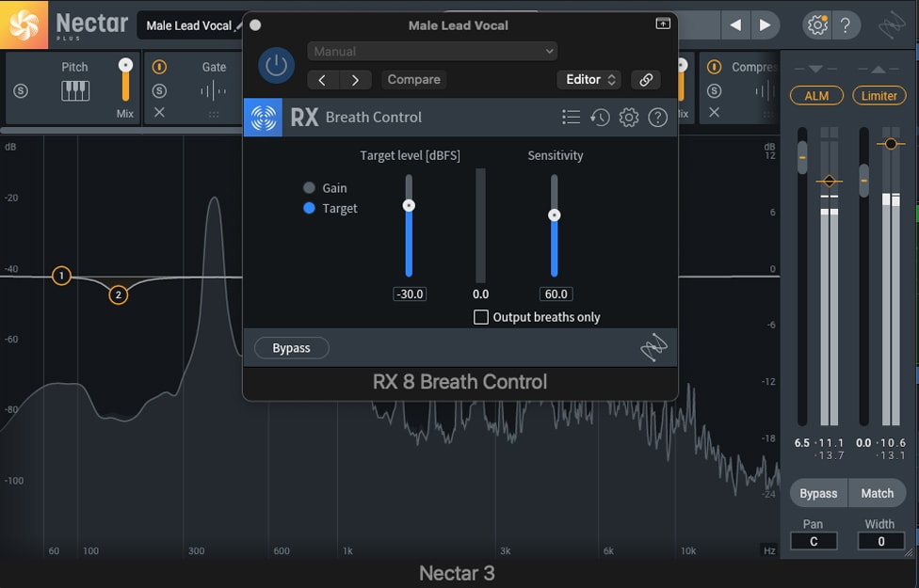Open Nectar help question mark

point(846,25)
